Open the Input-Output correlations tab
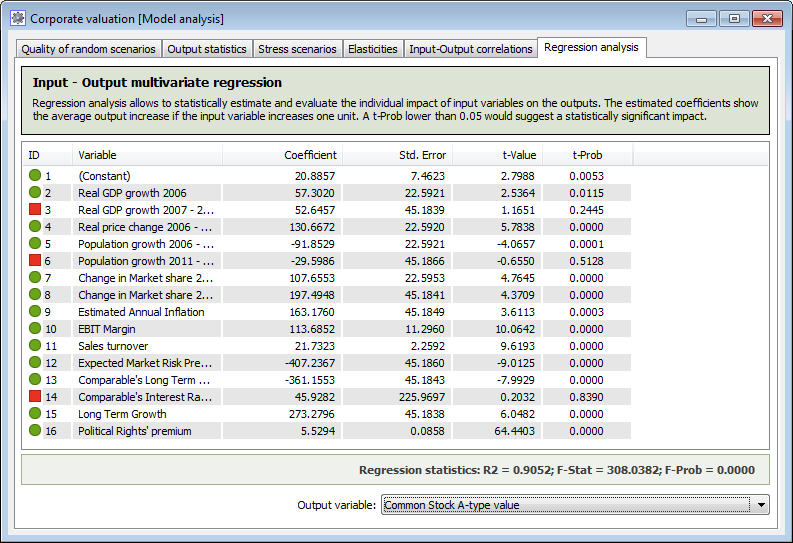Viewport: 793px width, 543px height. click(x=471, y=49)
